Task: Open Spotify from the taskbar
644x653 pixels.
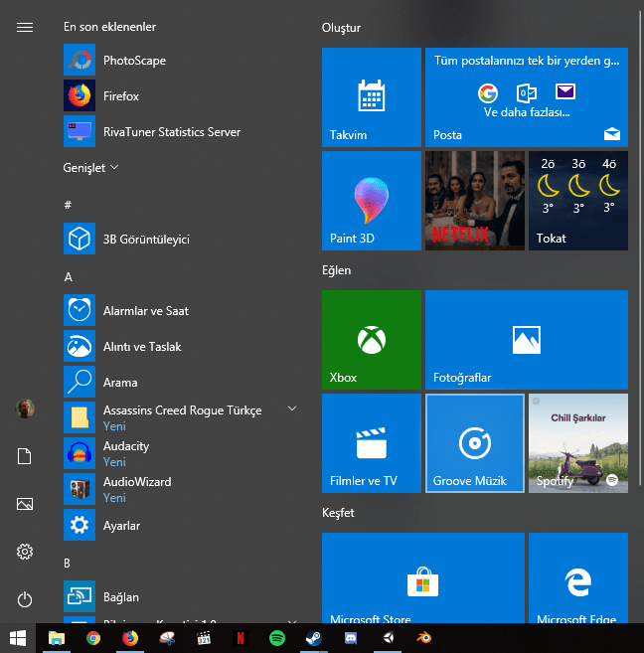Action: point(277,638)
